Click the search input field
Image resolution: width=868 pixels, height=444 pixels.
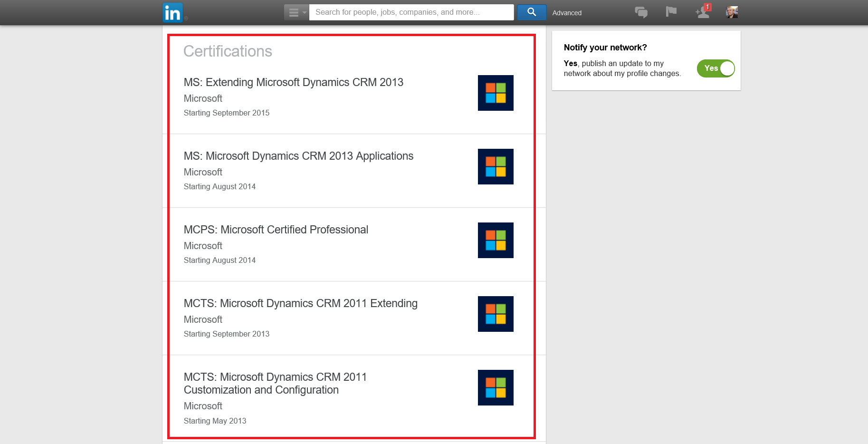tap(411, 12)
